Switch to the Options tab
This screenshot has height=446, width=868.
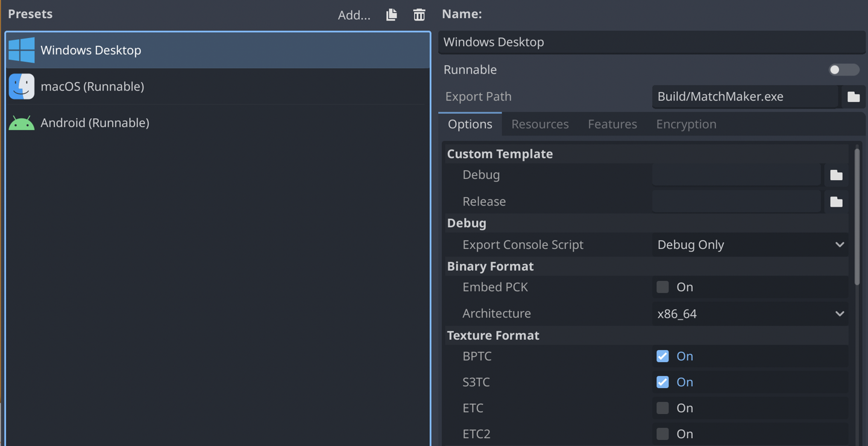click(x=470, y=124)
